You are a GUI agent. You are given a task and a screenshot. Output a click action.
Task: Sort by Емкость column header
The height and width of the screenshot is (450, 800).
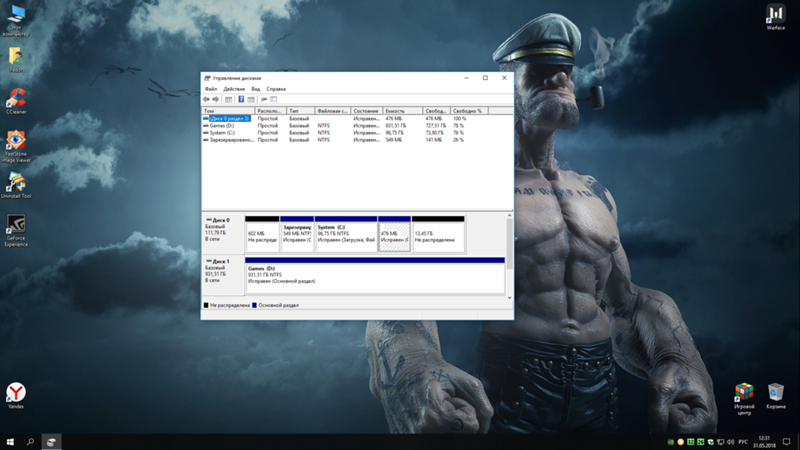403,111
